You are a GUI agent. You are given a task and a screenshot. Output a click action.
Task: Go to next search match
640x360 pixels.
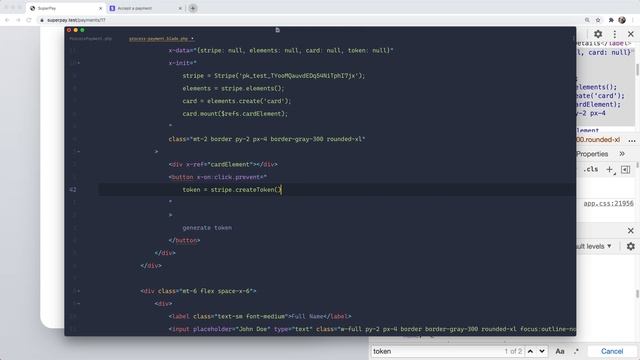click(x=542, y=351)
